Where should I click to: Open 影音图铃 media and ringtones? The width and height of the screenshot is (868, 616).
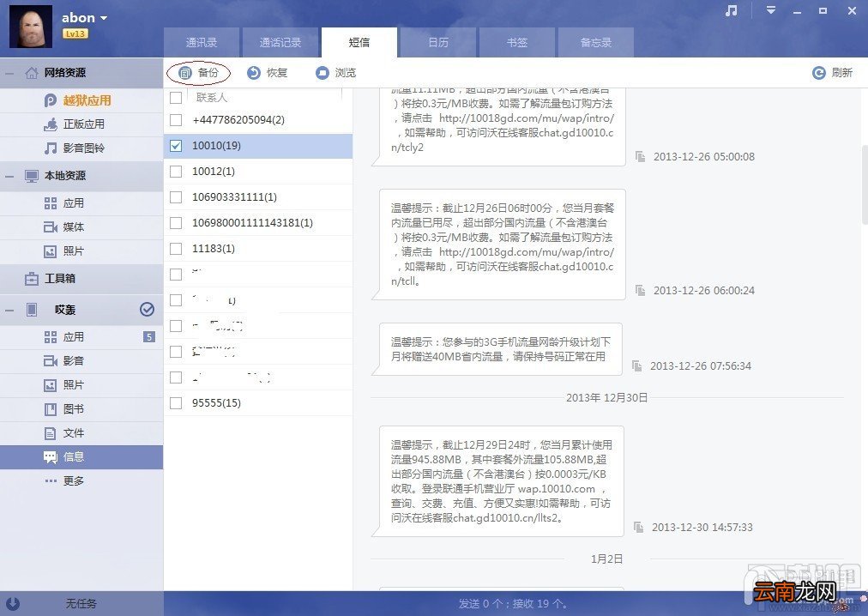tap(81, 148)
